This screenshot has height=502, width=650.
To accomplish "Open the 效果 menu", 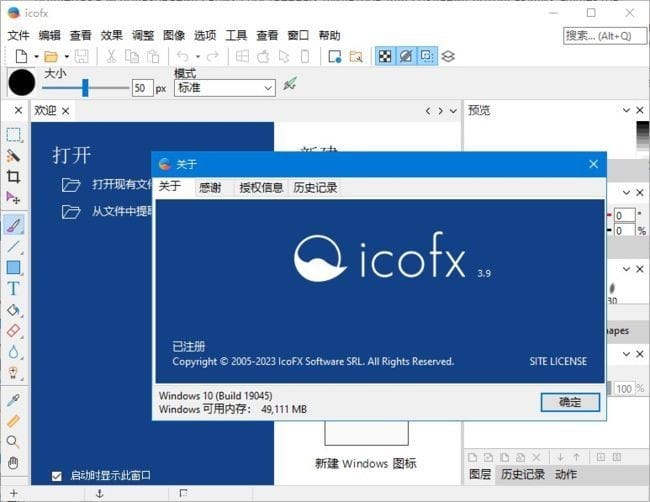I will (x=112, y=36).
